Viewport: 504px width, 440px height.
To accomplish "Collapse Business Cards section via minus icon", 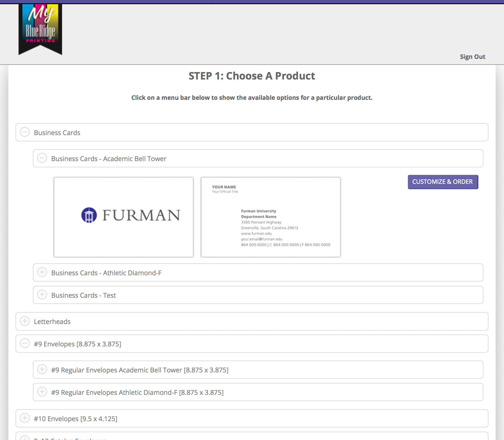I will [x=25, y=132].
